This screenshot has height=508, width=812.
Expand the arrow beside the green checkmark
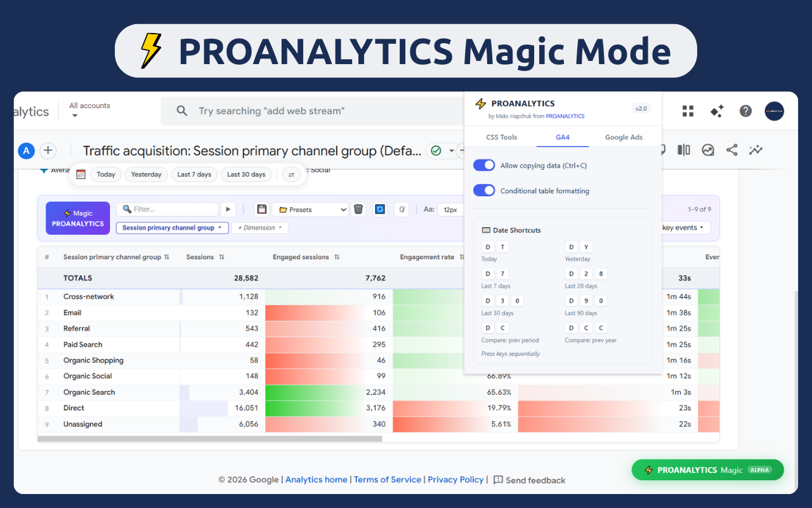452,151
